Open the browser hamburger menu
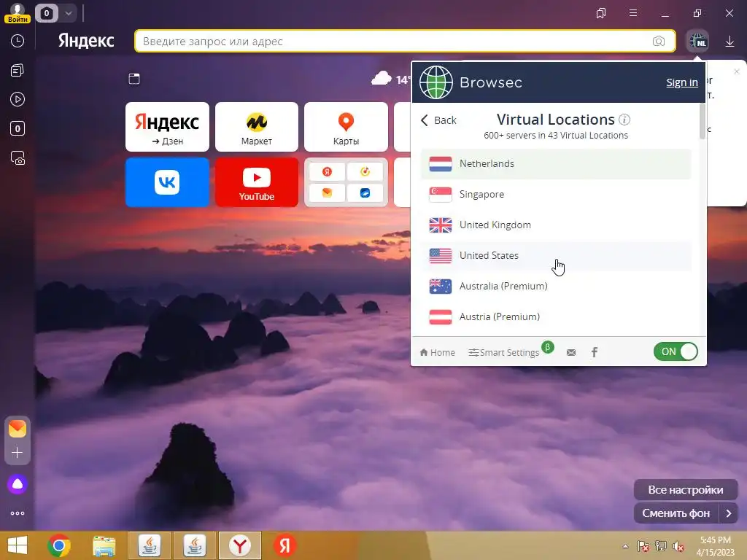The image size is (747, 560). point(633,13)
